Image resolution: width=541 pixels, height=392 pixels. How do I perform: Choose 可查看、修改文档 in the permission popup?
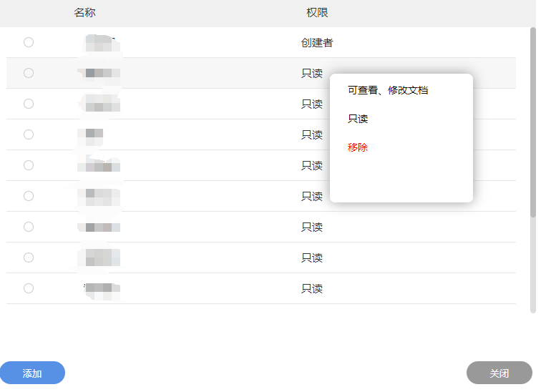[388, 90]
